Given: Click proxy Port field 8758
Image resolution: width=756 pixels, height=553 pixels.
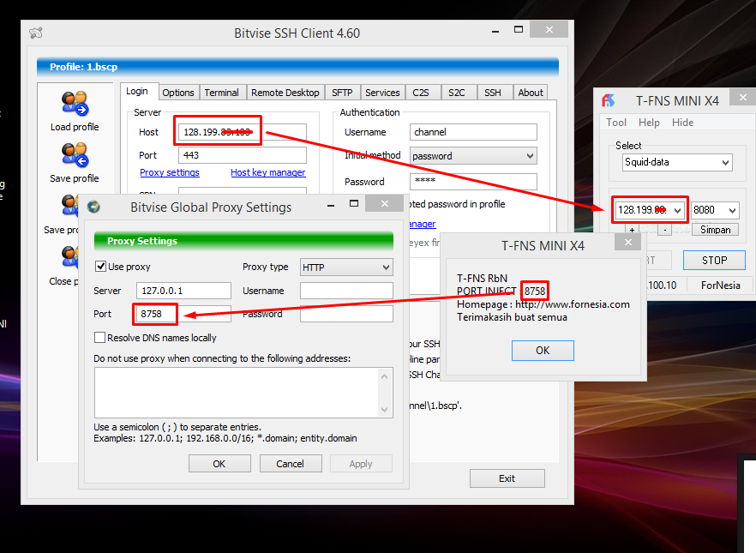Looking at the screenshot, I should (183, 314).
